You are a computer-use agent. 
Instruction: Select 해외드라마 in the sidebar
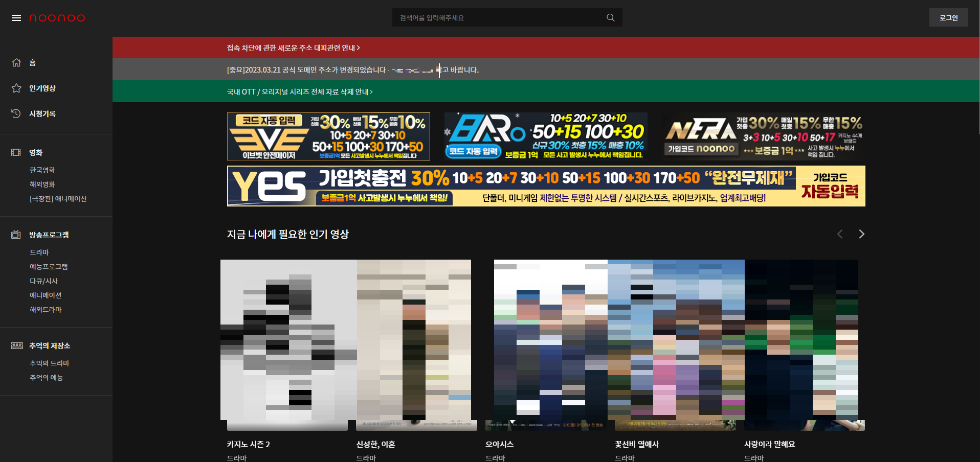coord(45,309)
